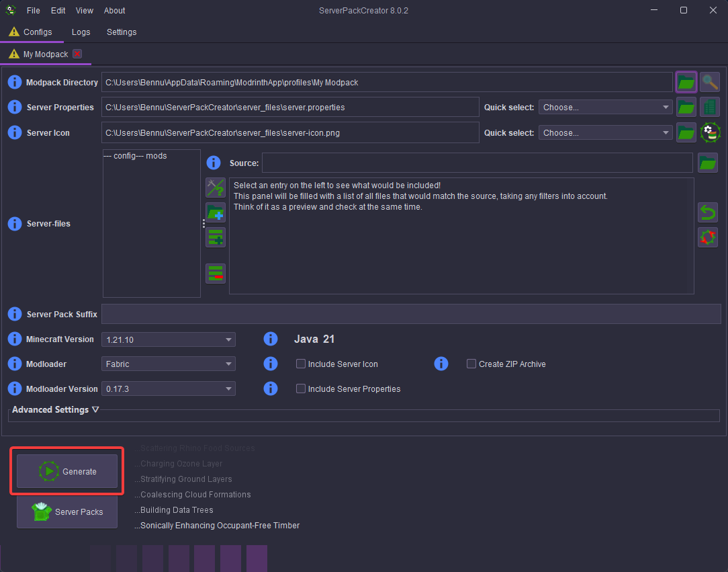Add a new server-files entry
The width and height of the screenshot is (728, 572).
pos(216,237)
